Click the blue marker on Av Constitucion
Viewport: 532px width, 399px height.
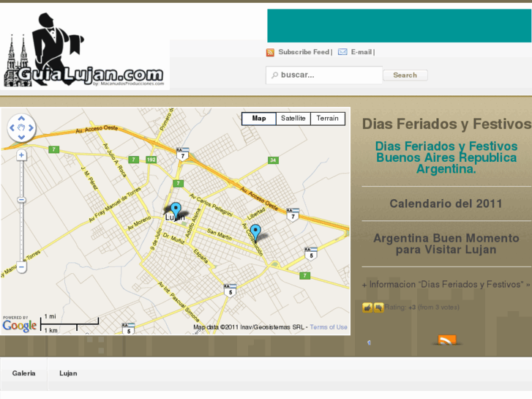pyautogui.click(x=255, y=232)
